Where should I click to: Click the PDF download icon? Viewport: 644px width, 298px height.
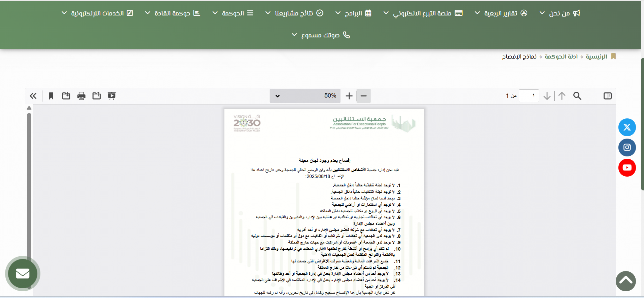coord(66,96)
